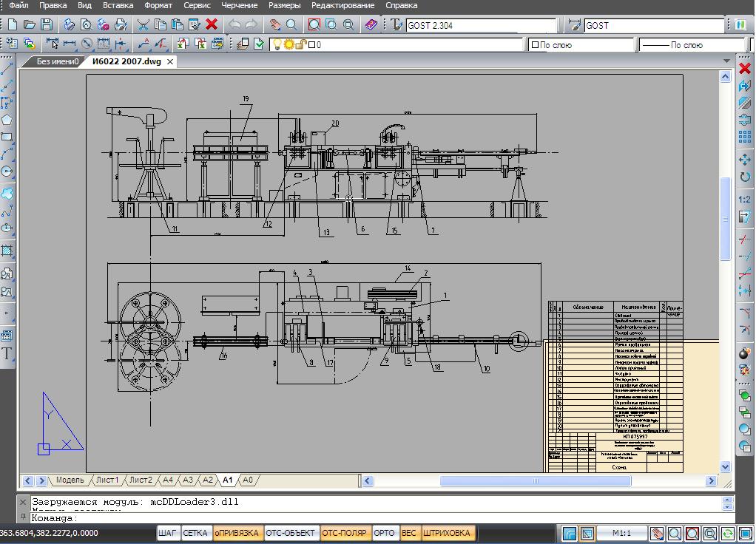Screen dimensions: 756x544
Task: Toggle СЕТКА grid display
Action: (x=195, y=533)
